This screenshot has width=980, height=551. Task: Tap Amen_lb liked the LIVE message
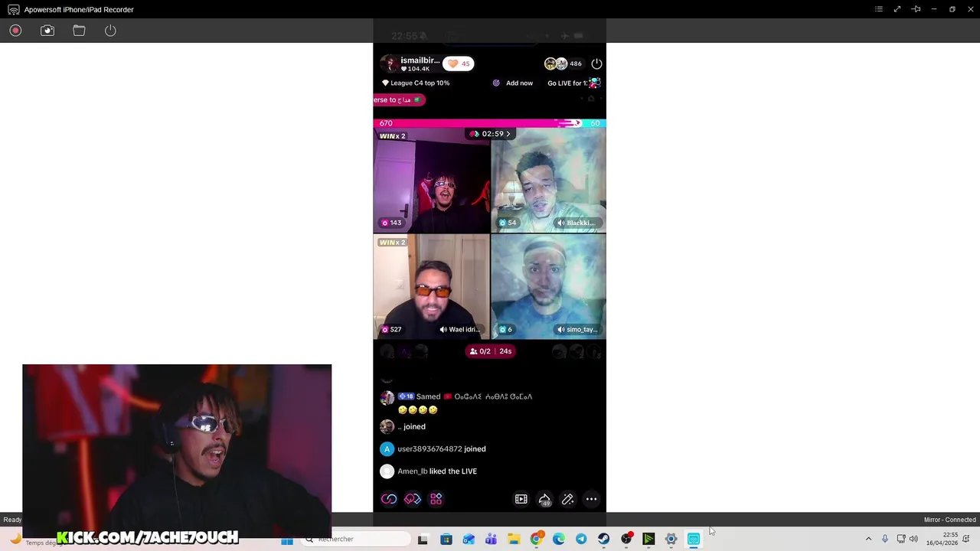pyautogui.click(x=428, y=471)
